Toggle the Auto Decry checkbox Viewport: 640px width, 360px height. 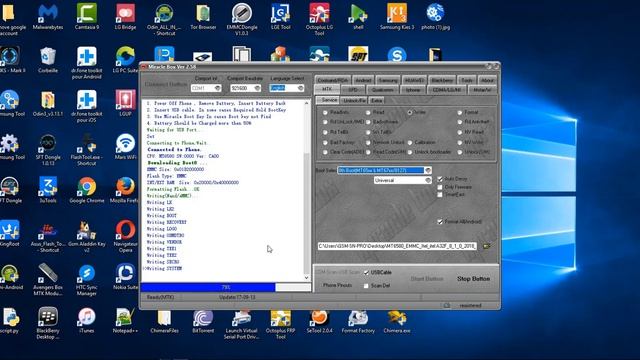click(x=440, y=179)
